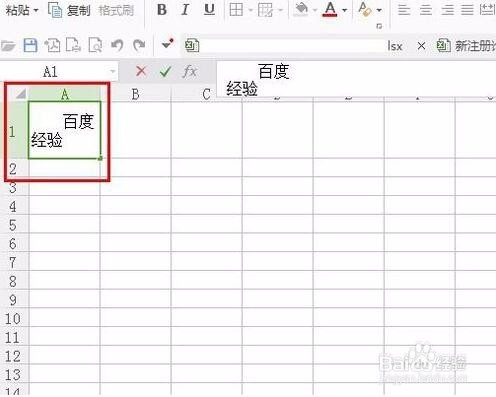Toggle bold formatting

tap(162, 10)
